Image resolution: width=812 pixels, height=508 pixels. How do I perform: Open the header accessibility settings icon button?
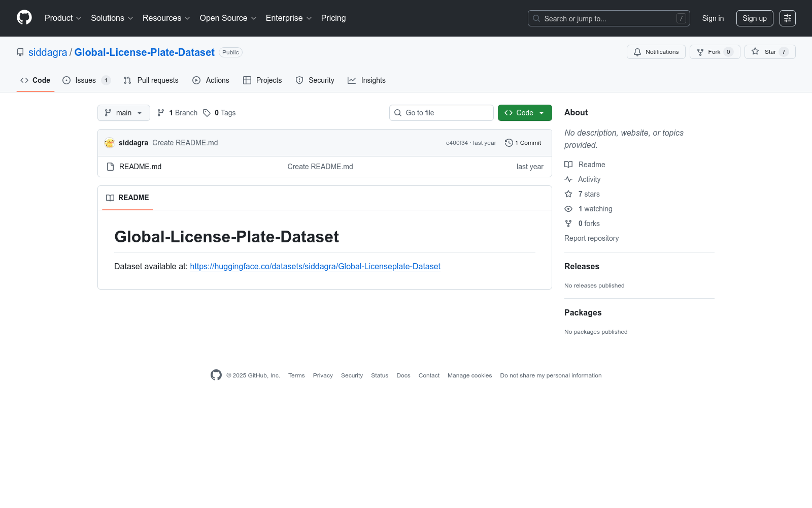pyautogui.click(x=787, y=18)
